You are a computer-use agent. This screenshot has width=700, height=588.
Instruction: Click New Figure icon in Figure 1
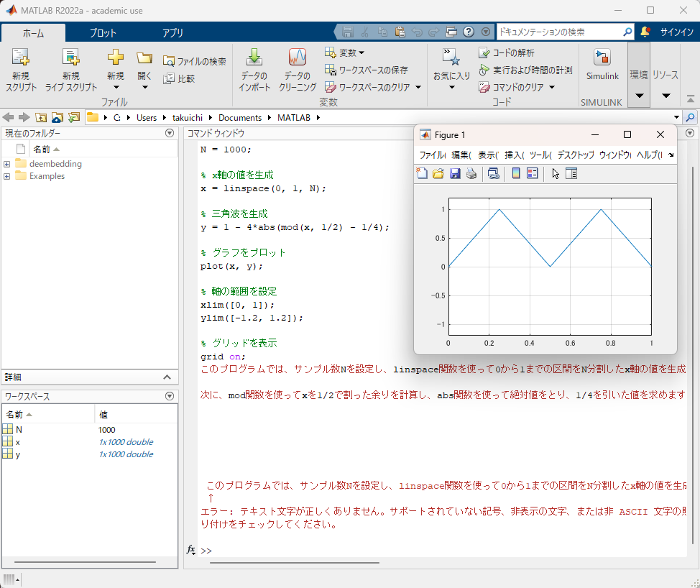pos(422,173)
